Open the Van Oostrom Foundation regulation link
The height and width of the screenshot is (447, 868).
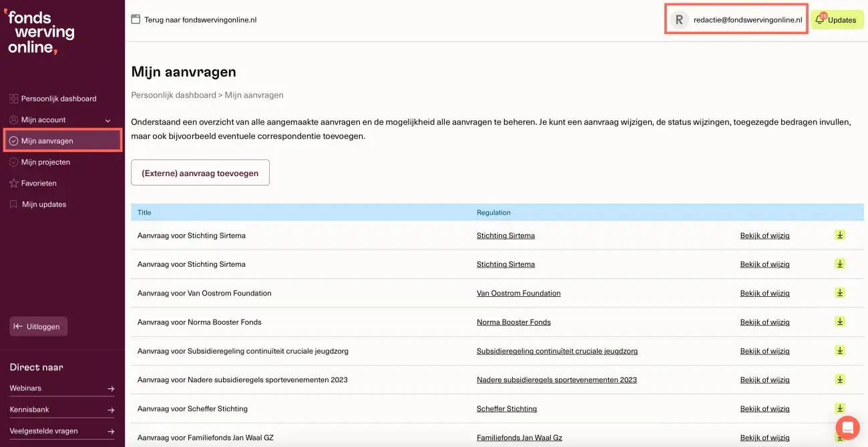click(x=519, y=293)
